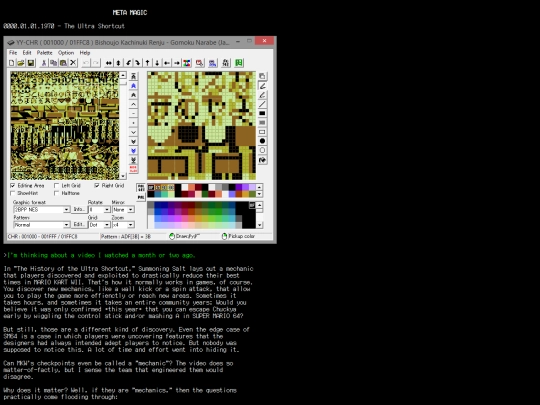Open the Zoom dropdown
540x405 pixels.
pyautogui.click(x=123, y=225)
